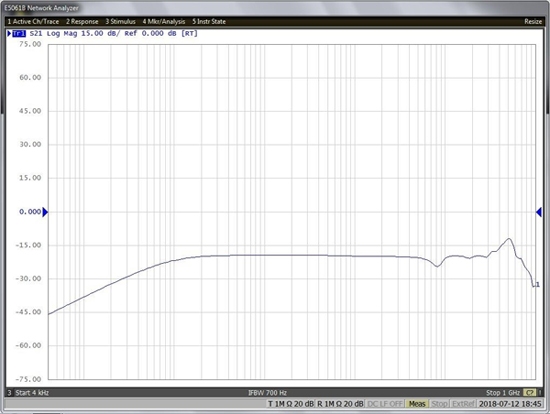Screen dimensions: 550x414
Task: Click the -45.00 axis label
Action: click(28, 312)
